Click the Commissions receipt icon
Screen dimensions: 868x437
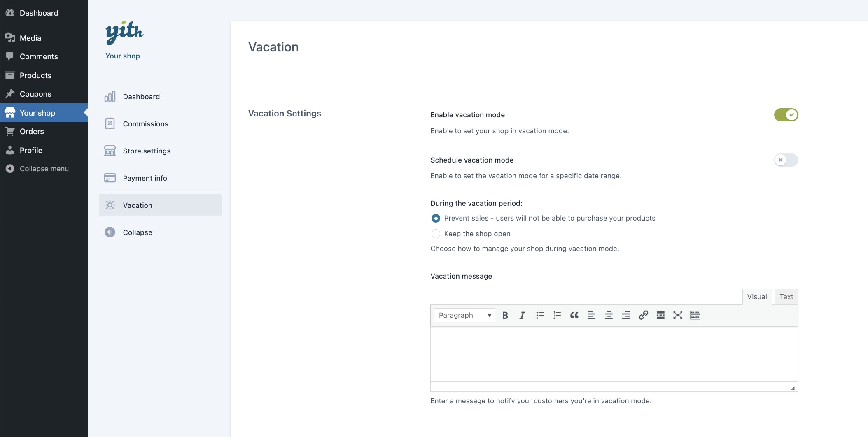[110, 124]
